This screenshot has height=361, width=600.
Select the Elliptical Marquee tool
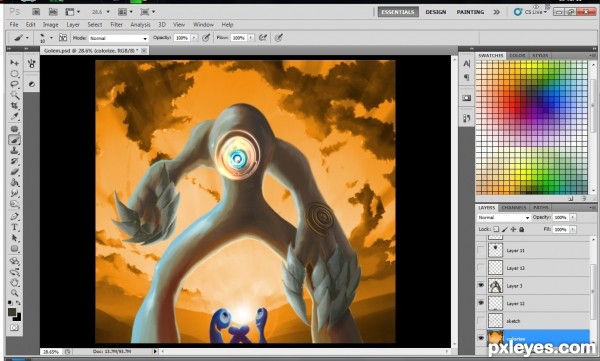point(15,74)
